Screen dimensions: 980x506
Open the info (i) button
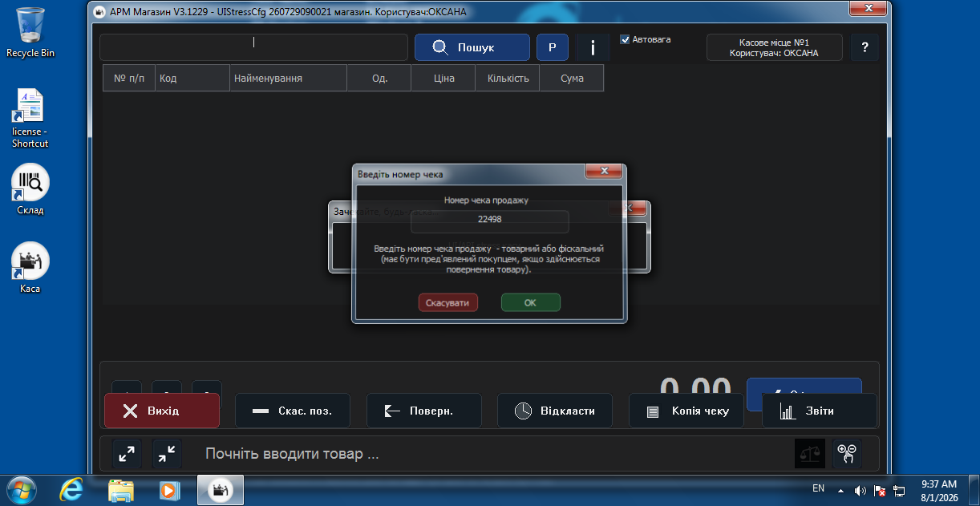(x=593, y=47)
